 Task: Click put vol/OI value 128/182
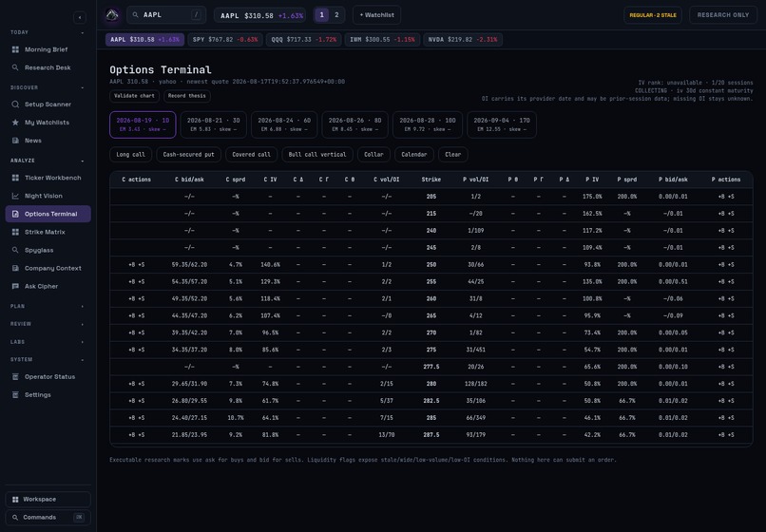click(x=476, y=384)
